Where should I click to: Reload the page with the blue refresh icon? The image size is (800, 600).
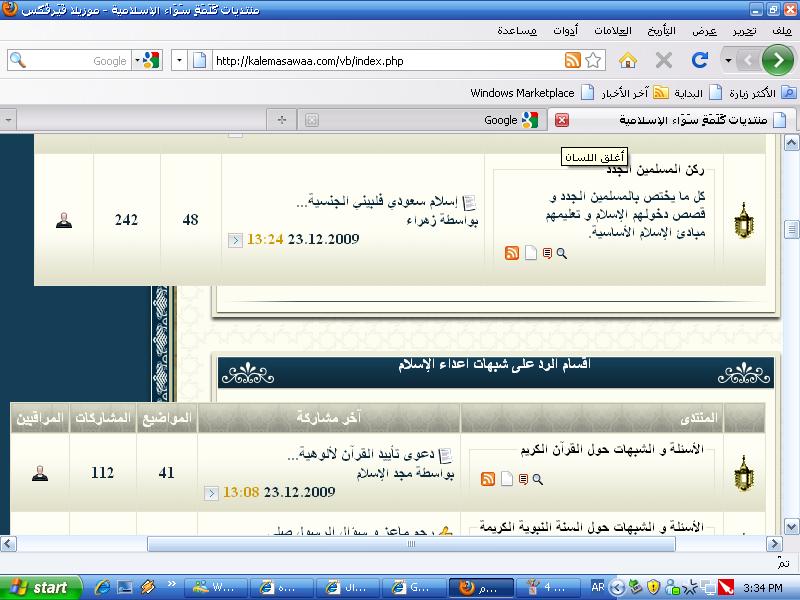[x=700, y=61]
